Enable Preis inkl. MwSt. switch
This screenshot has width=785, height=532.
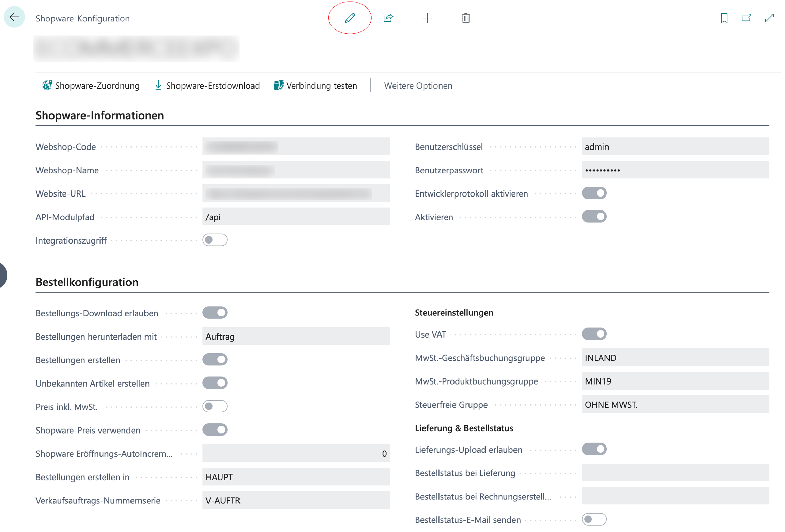[x=215, y=406]
